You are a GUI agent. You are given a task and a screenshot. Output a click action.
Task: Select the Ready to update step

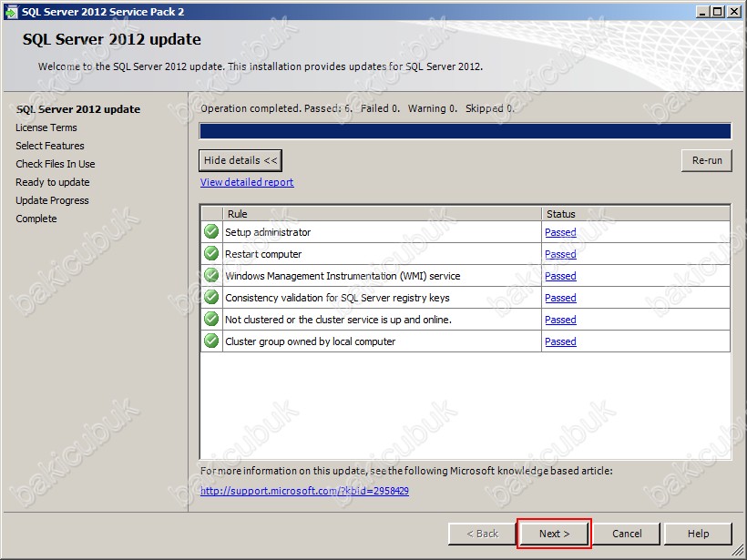[x=53, y=182]
